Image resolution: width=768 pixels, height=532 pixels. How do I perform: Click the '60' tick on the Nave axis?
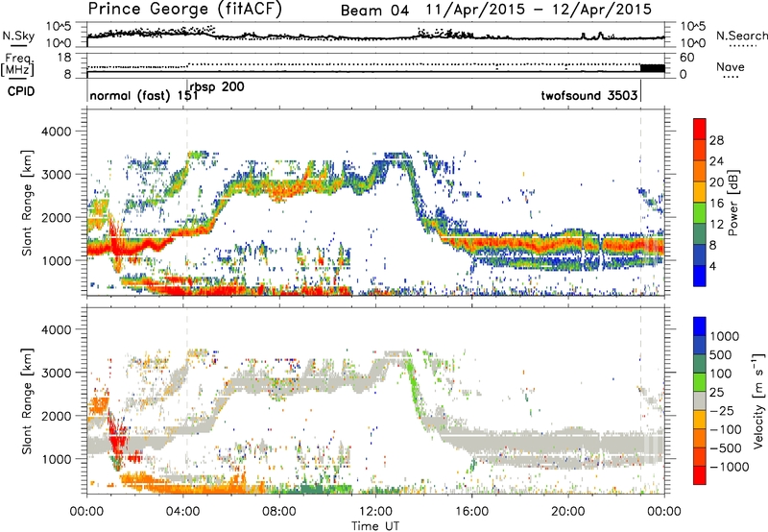click(x=686, y=58)
